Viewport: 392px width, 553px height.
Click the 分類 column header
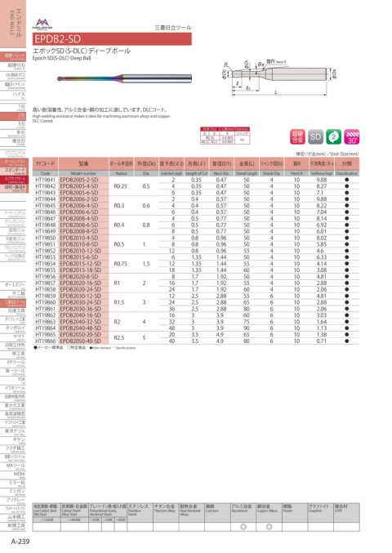pyautogui.click(x=347, y=163)
